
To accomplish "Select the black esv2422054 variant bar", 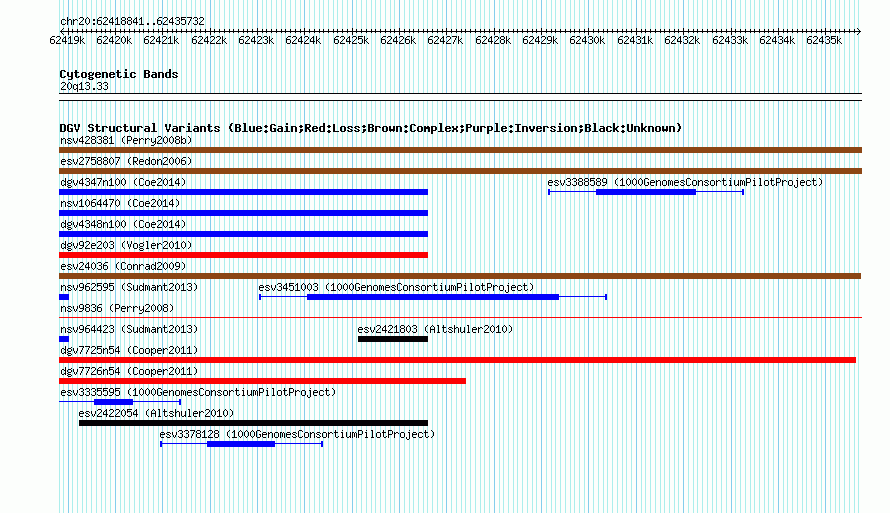I will pyautogui.click(x=253, y=423).
